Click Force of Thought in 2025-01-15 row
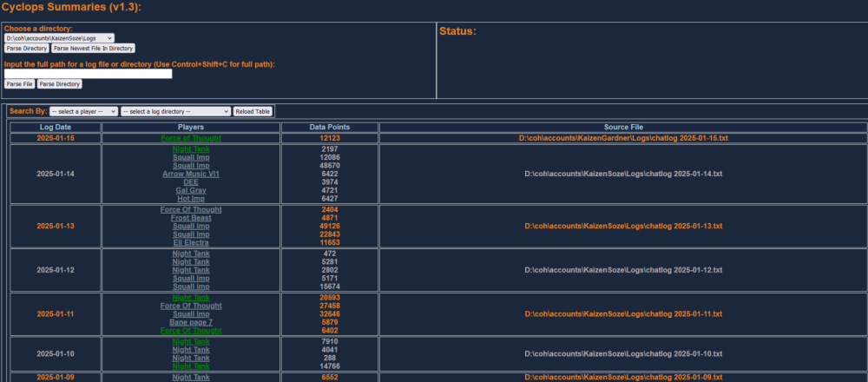Viewport: 868px width, 382px height. click(191, 138)
